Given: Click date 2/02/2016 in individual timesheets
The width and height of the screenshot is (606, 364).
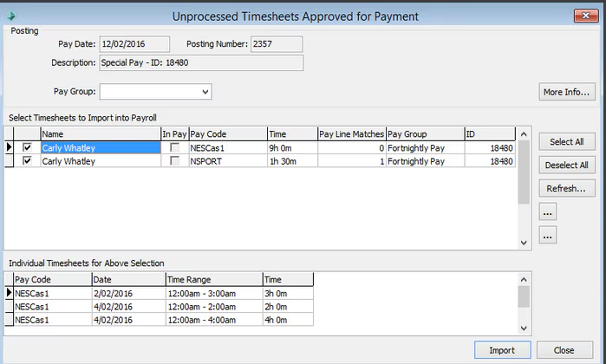Looking at the screenshot, I should (128, 293).
